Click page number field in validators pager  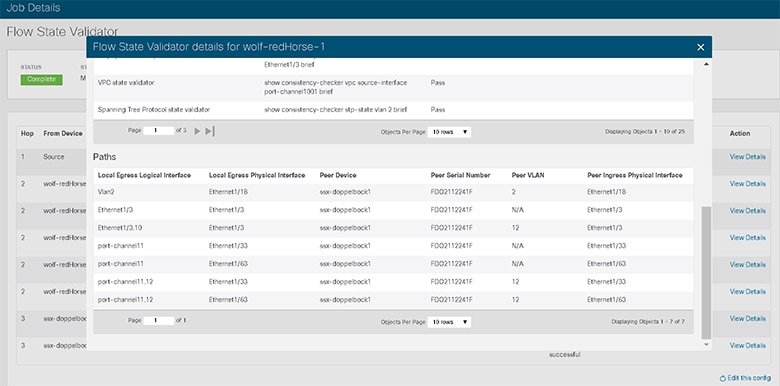pyautogui.click(x=158, y=131)
